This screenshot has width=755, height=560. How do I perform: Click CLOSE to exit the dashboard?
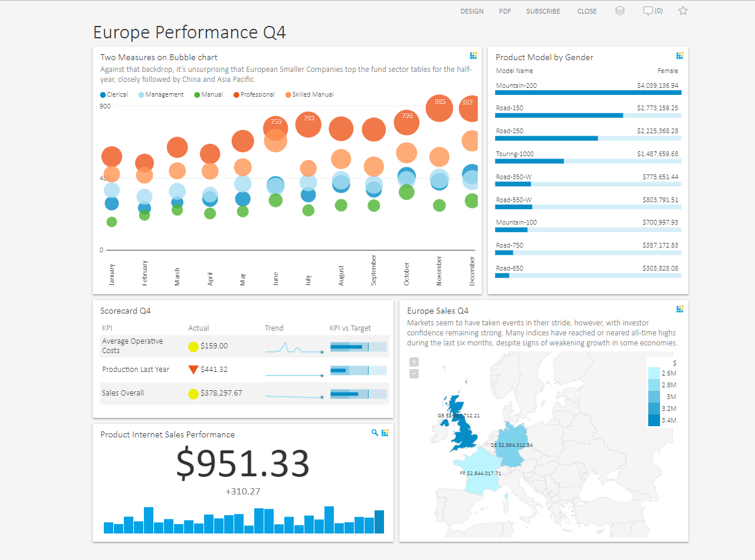point(587,11)
